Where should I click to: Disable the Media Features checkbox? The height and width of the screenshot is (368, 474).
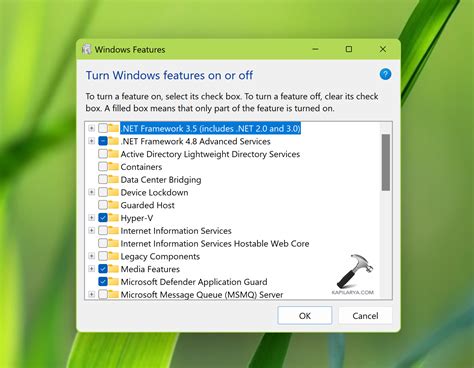click(103, 269)
